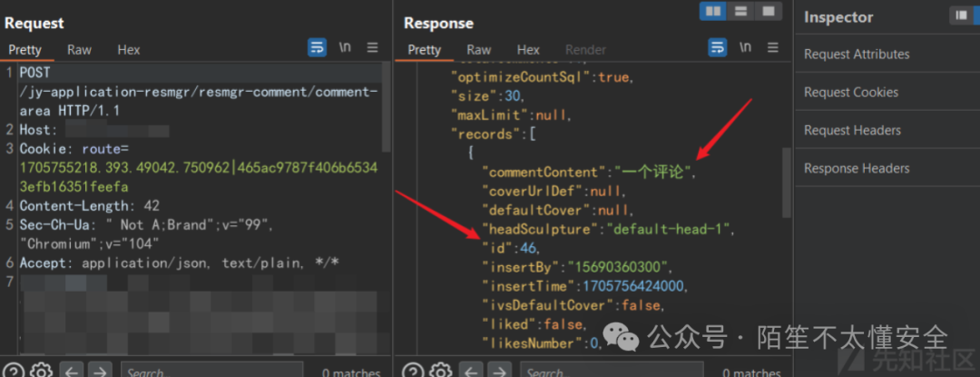Switch to tabbed combined layout
The width and height of the screenshot is (980, 377).
769,11
